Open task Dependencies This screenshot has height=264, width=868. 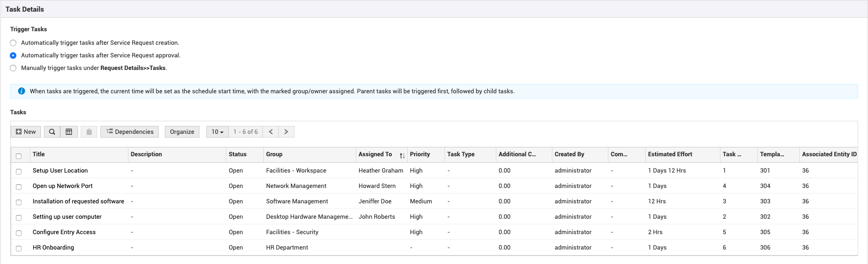click(x=130, y=132)
